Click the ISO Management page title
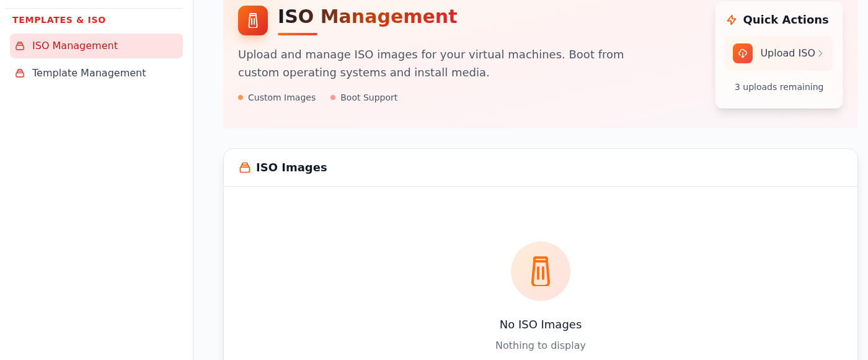Screen dimensions: 868x360 point(367,16)
